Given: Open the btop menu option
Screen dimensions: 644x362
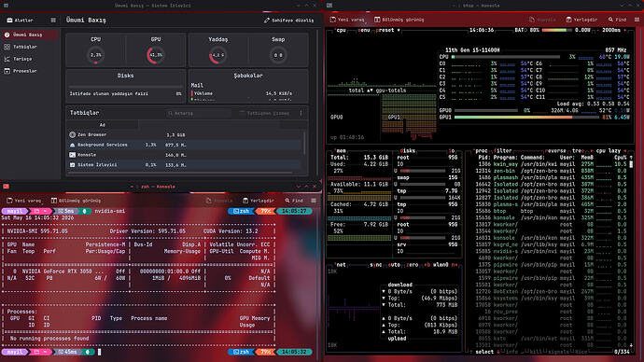Looking at the screenshot, I should pos(364,31).
